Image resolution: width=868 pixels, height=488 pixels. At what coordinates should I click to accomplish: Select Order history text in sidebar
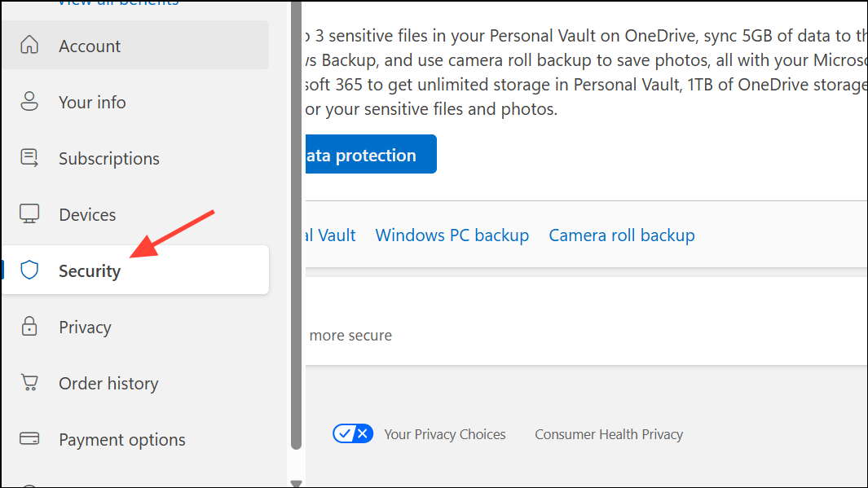[x=108, y=384]
